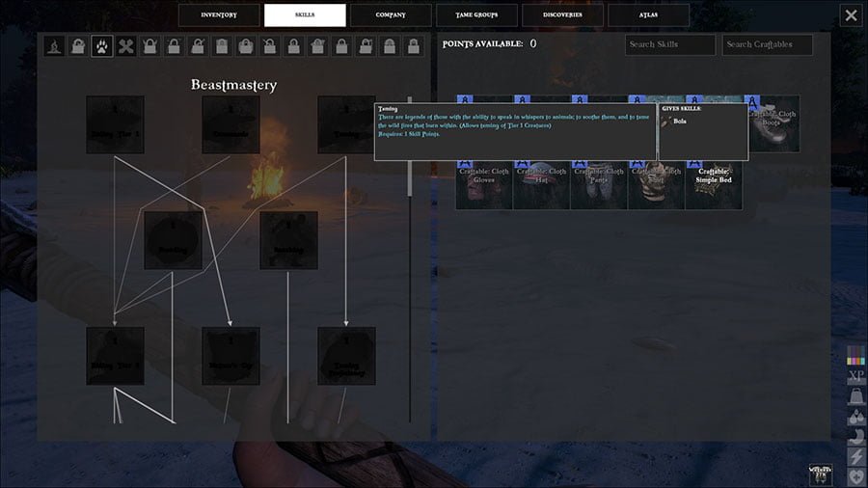
Task: Choose the Riding Tier 1 skill node
Action: 115,124
